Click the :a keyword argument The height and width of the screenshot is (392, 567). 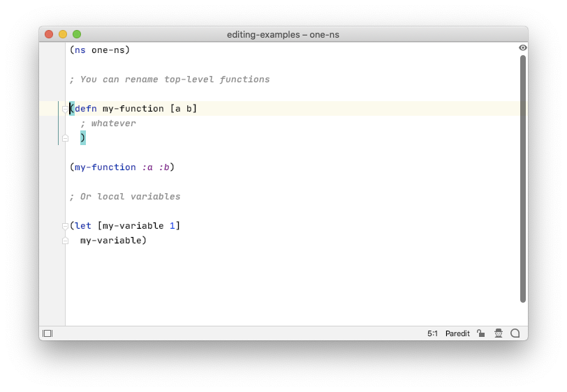pyautogui.click(x=147, y=167)
